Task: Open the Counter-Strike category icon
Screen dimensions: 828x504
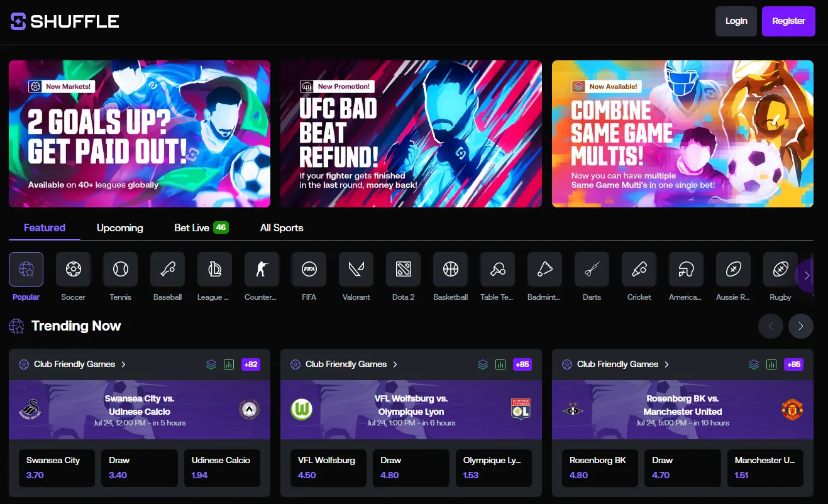Action: coord(262,270)
